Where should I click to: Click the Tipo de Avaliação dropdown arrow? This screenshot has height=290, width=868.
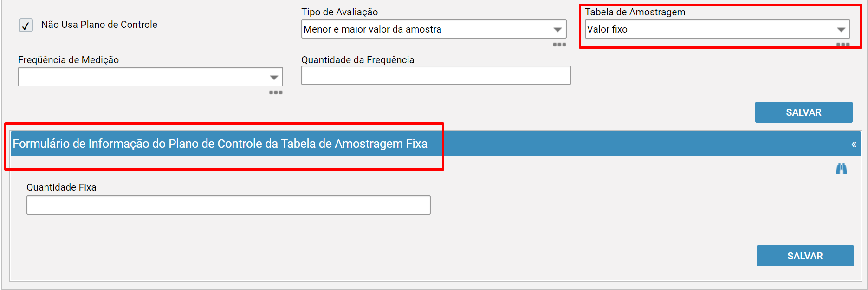point(558,29)
